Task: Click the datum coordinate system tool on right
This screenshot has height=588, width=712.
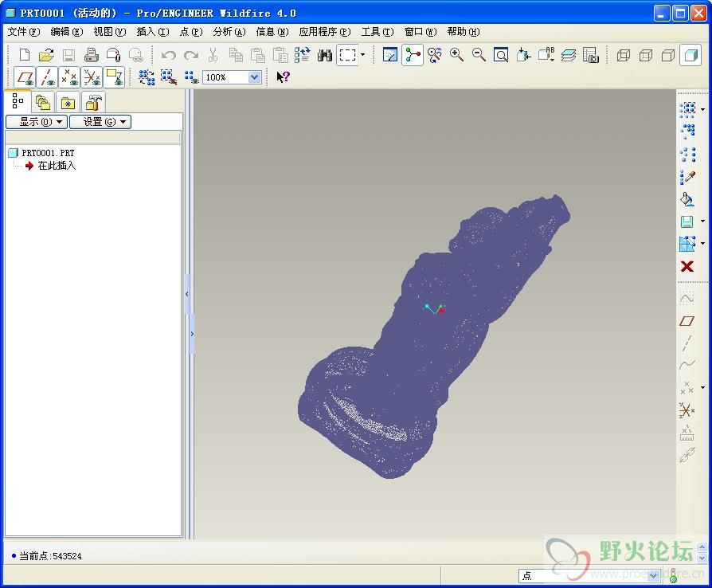Action: 687,410
